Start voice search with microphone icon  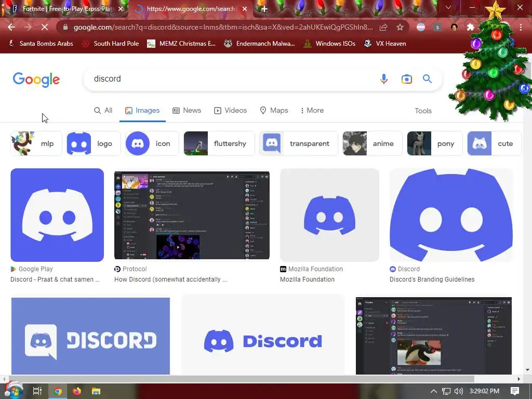click(x=384, y=79)
